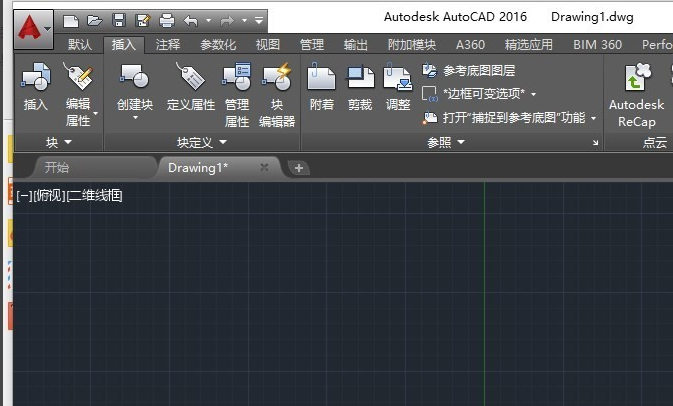Click the Print icon in quick access toolbar
The image size is (673, 406).
(167, 19)
